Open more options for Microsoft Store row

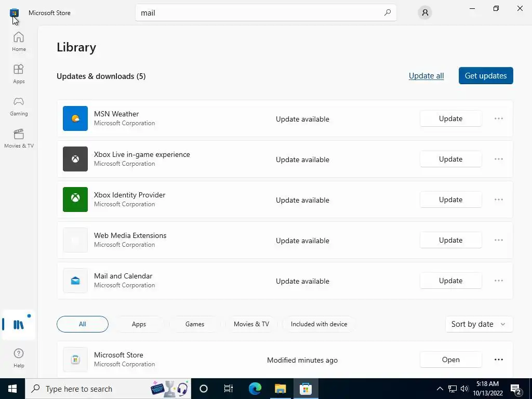[499, 360]
